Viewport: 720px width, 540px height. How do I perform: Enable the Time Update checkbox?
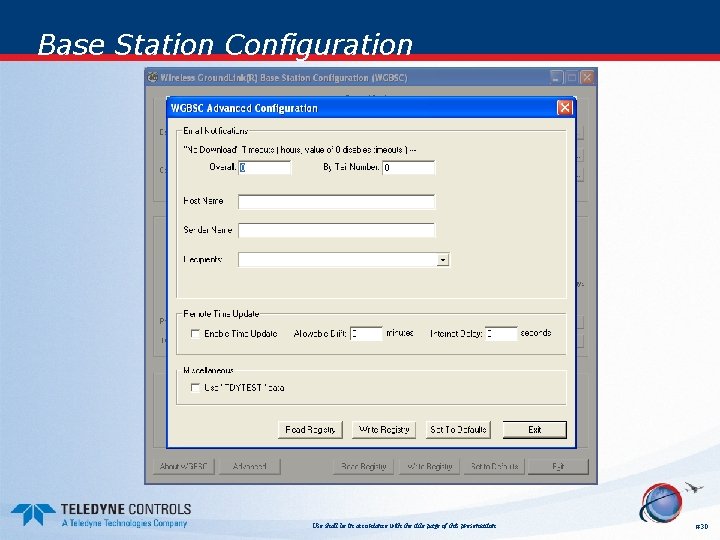[195, 334]
